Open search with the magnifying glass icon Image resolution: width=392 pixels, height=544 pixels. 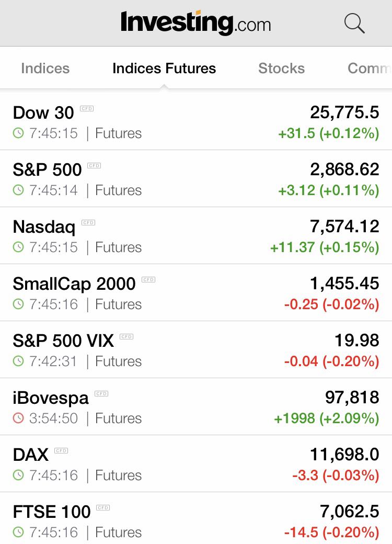pos(354,23)
